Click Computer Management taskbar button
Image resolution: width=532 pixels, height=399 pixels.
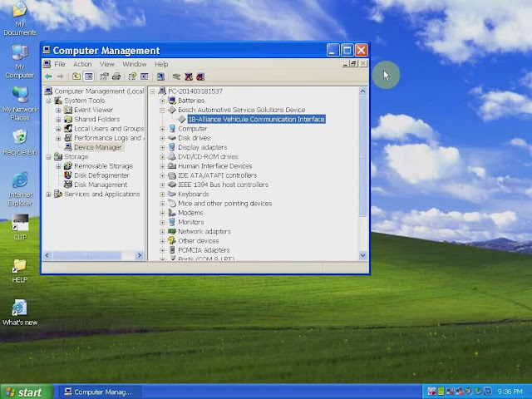pos(99,392)
